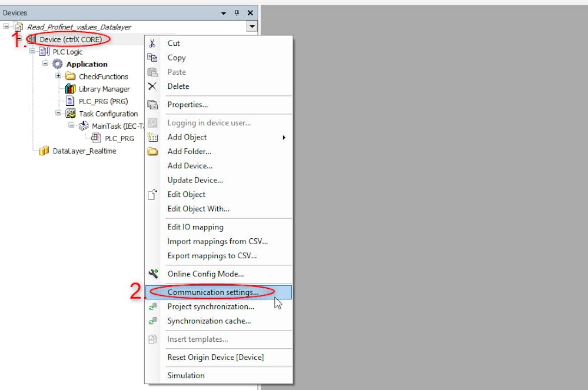Click the DataLayer_Realtime icon
The image size is (588, 390).
44,151
